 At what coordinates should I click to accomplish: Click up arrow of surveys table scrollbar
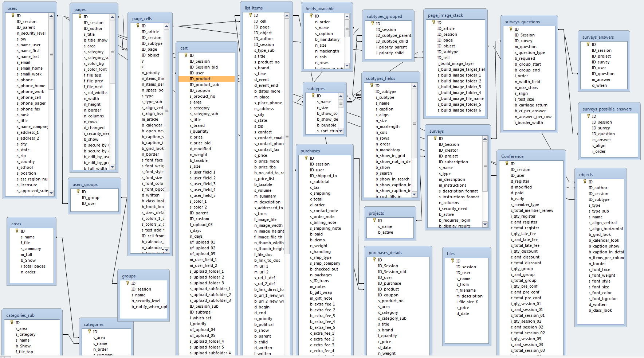[x=485, y=139]
